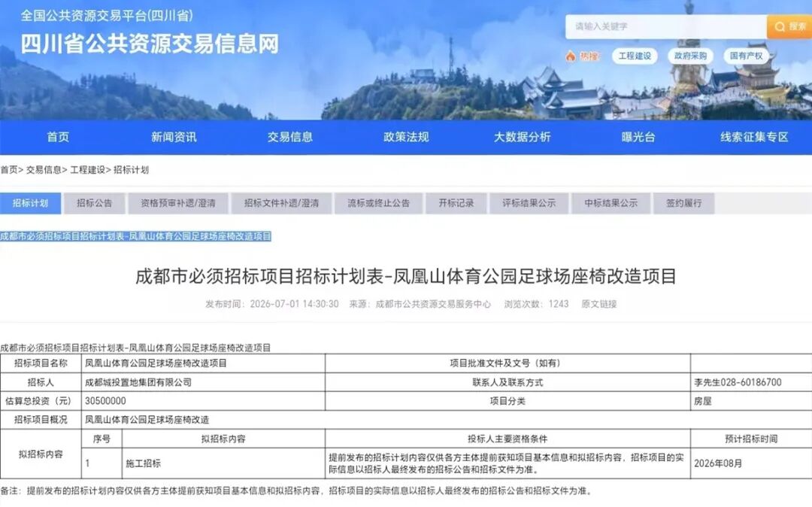The width and height of the screenshot is (812, 507).
Task: Click the 成都城投置地集团有限公司 cell
Action: click(204, 382)
